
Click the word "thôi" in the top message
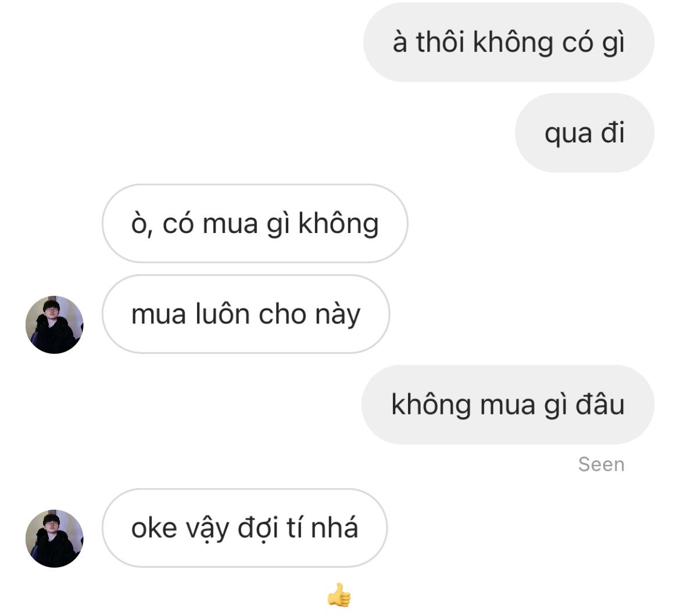[x=440, y=42]
